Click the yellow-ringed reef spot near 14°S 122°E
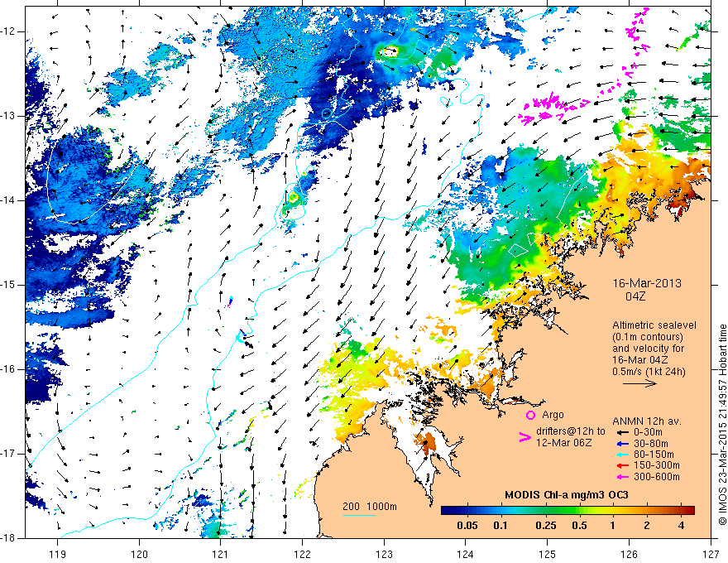The width and height of the screenshot is (728, 563). point(293,197)
